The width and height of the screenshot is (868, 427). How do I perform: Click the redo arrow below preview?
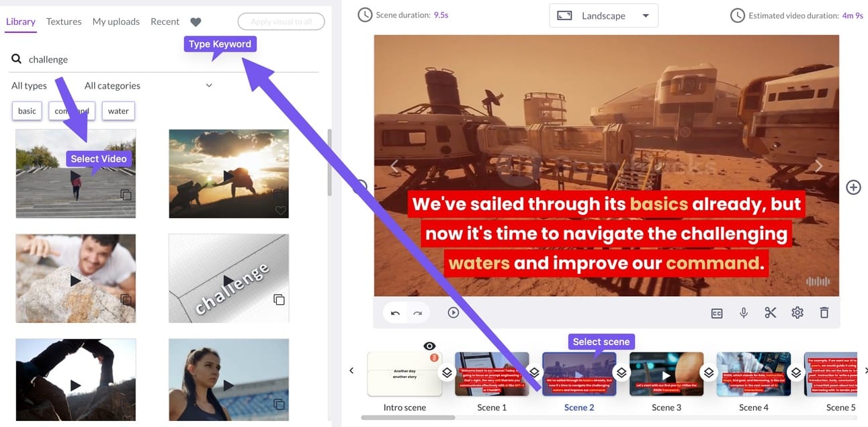pos(417,313)
